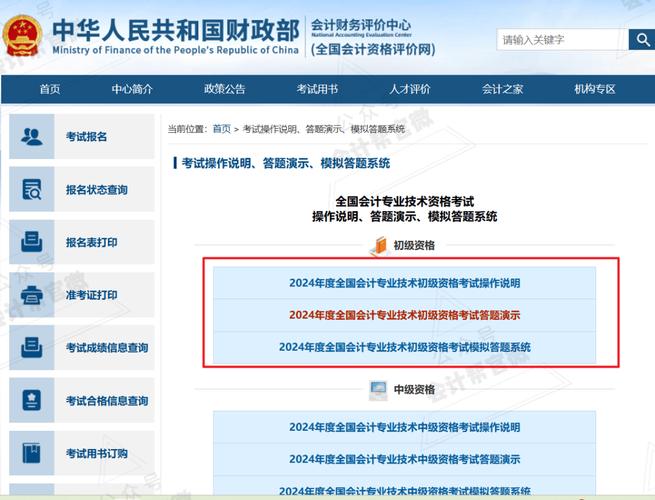655x500 pixels.
Task: Click the 报名状态查询 search document icon
Action: click(x=32, y=189)
